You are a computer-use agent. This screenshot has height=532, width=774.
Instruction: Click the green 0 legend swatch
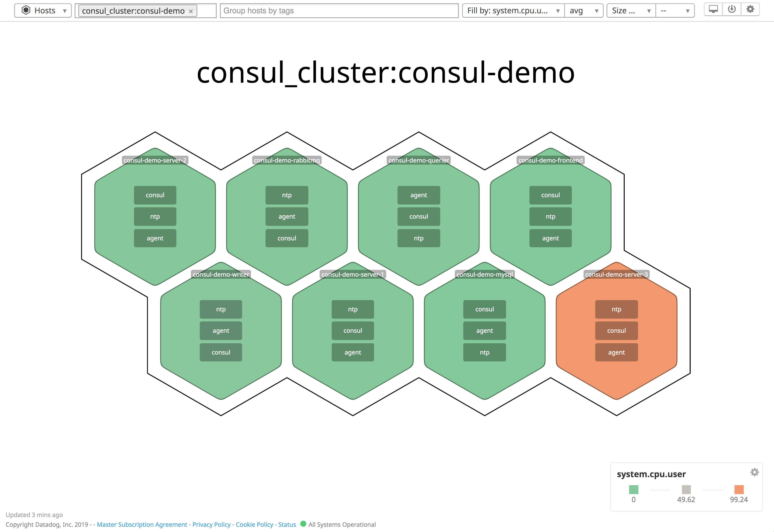click(633, 489)
